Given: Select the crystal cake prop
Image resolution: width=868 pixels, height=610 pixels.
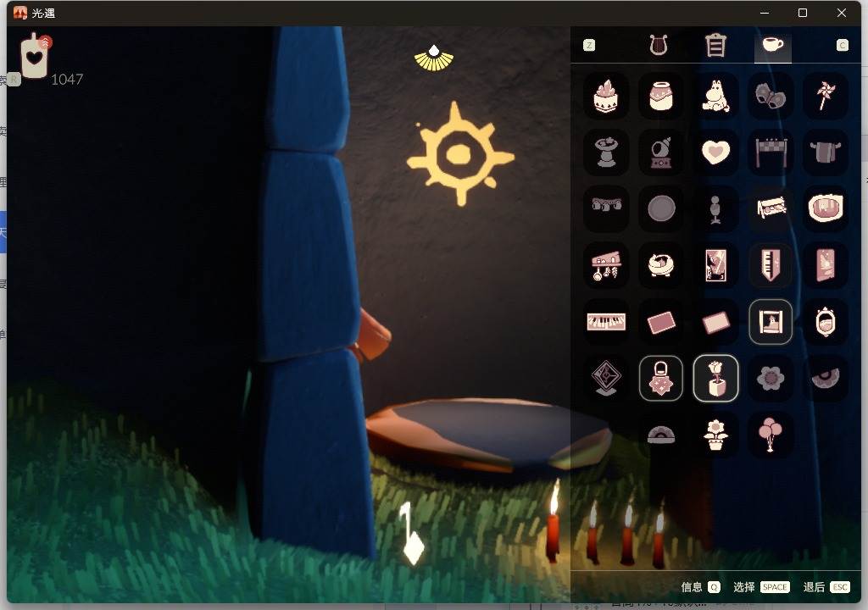Looking at the screenshot, I should pyautogui.click(x=606, y=95).
